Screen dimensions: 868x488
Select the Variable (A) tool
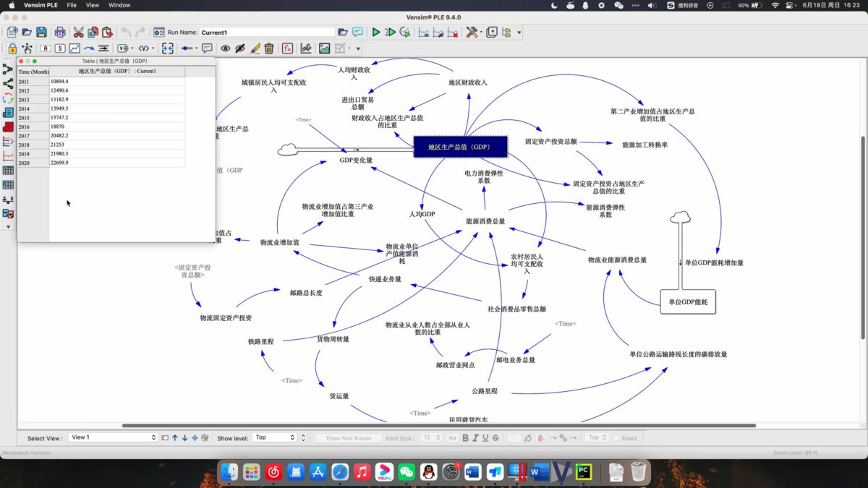45,48
